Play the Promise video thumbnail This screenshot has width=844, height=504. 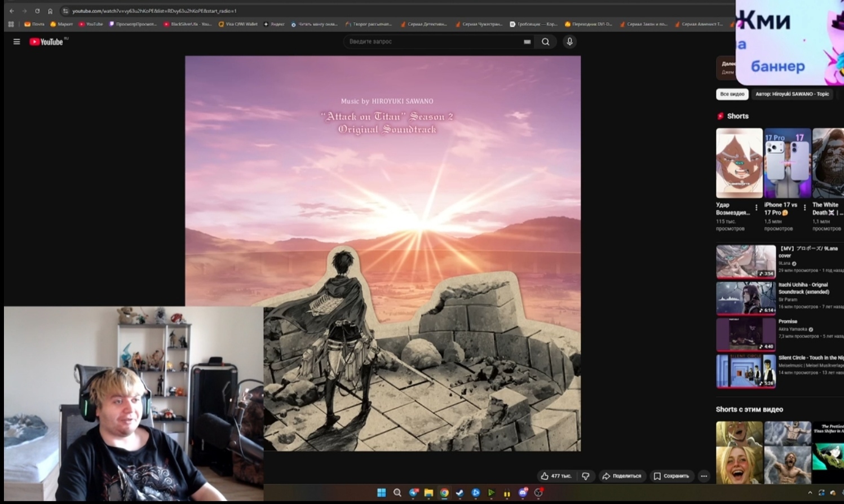(746, 335)
